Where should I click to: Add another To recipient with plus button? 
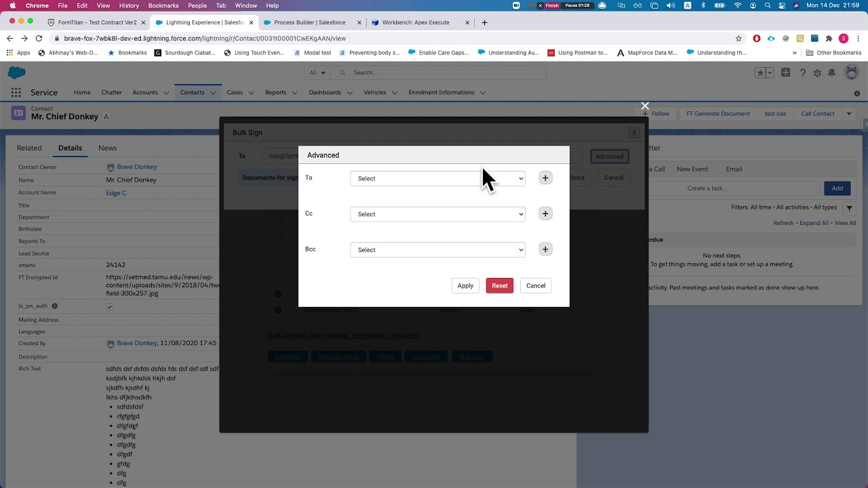tap(545, 178)
